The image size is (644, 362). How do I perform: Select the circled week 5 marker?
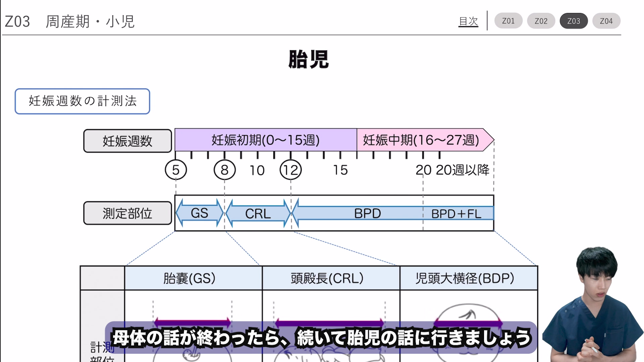click(x=176, y=170)
